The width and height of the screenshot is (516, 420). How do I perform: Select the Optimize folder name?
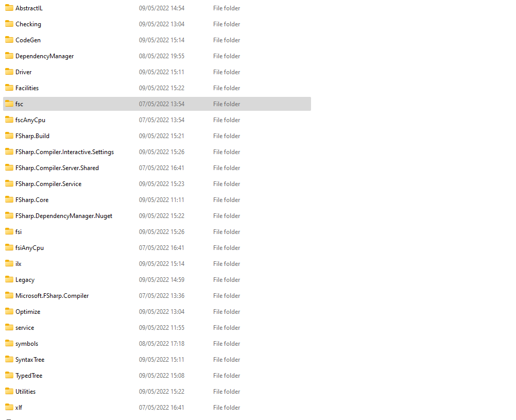(x=28, y=312)
